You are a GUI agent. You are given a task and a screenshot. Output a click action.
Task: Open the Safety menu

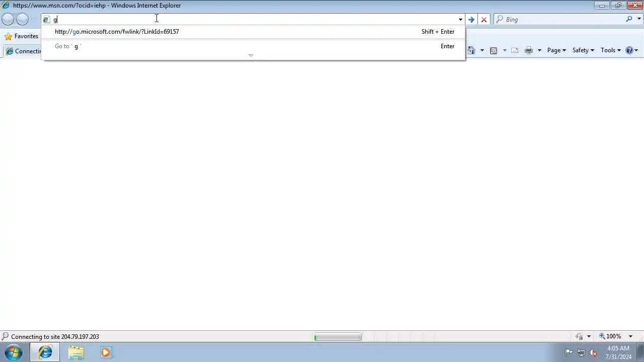[x=583, y=50]
